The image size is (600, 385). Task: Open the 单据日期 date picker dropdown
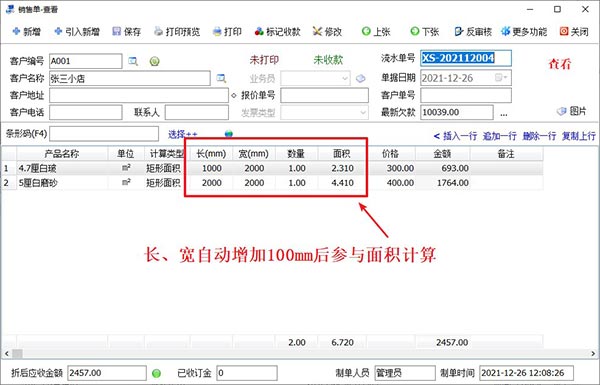tap(501, 78)
